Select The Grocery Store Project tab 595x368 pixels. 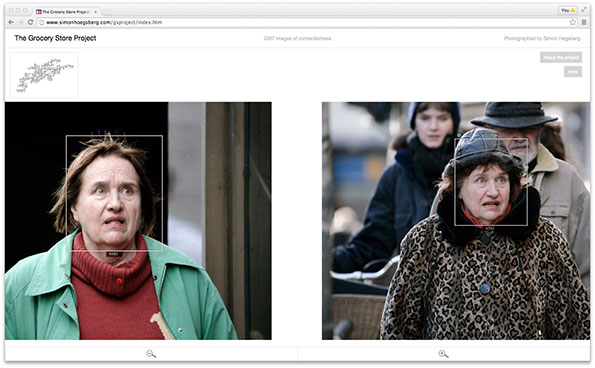(66, 12)
